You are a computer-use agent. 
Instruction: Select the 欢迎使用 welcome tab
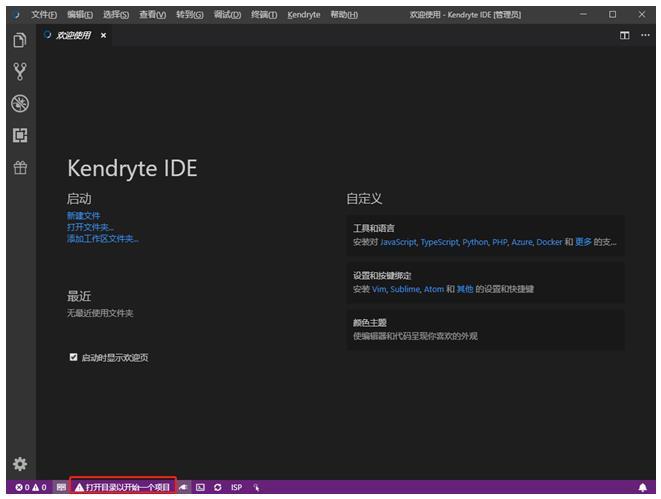click(x=73, y=35)
